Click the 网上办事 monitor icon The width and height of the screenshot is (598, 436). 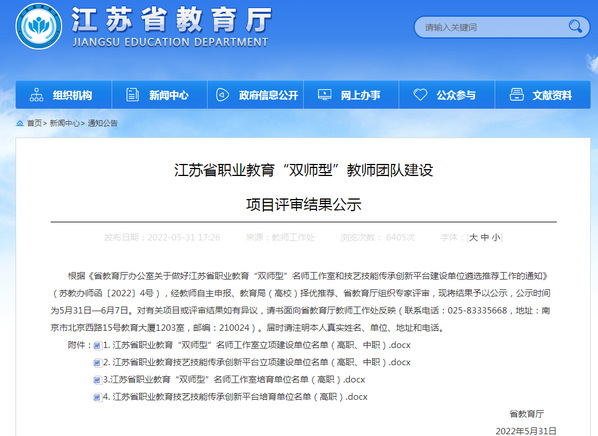[x=325, y=95]
